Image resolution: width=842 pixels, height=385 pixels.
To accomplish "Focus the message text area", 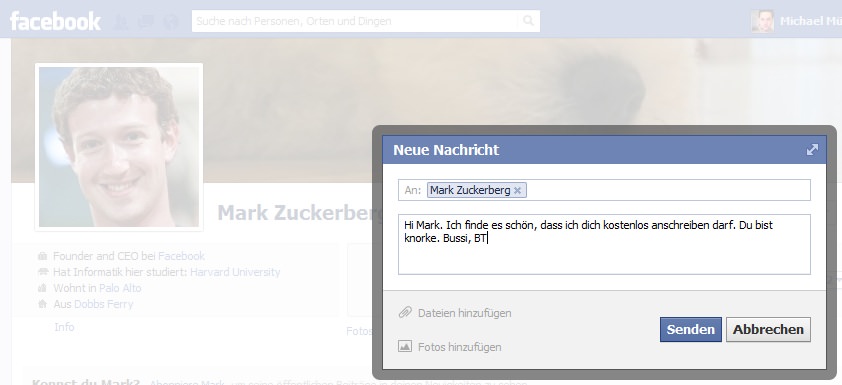I will tap(604, 244).
